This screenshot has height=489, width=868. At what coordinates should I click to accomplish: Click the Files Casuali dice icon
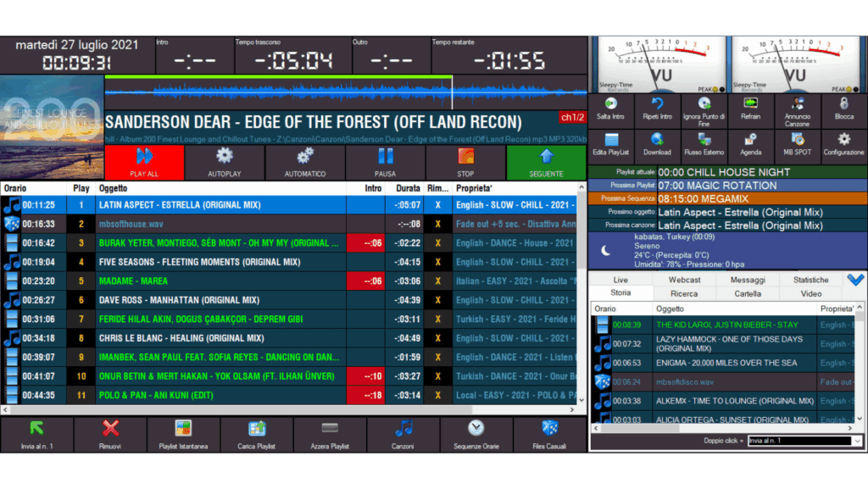tap(549, 429)
